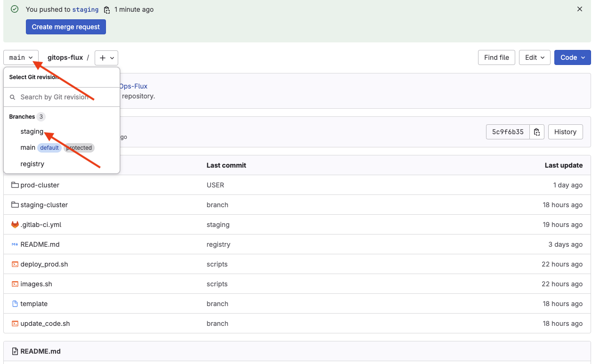Open the registry commit of README.md
The height and width of the screenshot is (364, 600).
pyautogui.click(x=219, y=244)
